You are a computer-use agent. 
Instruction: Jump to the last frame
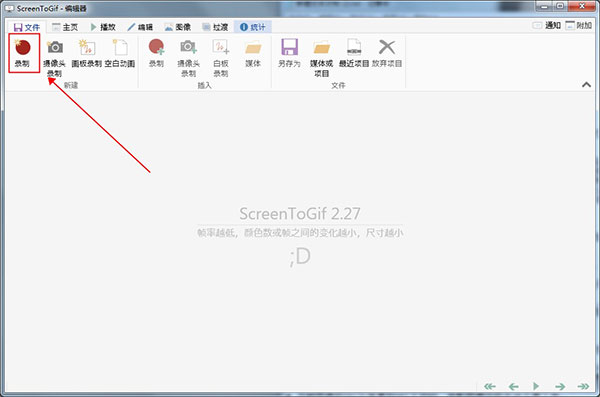click(x=583, y=386)
